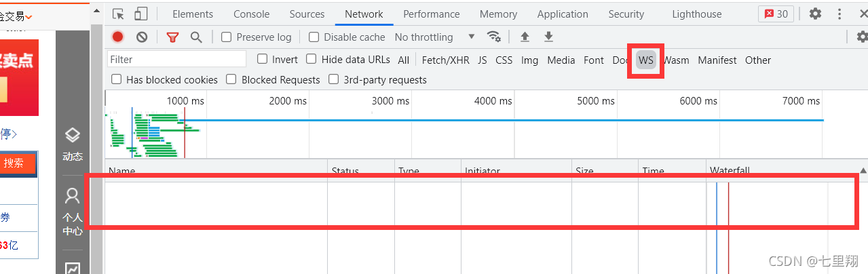The height and width of the screenshot is (274, 868).
Task: Expand the 交易 dropdown chevron on webpage
Action: (29, 16)
